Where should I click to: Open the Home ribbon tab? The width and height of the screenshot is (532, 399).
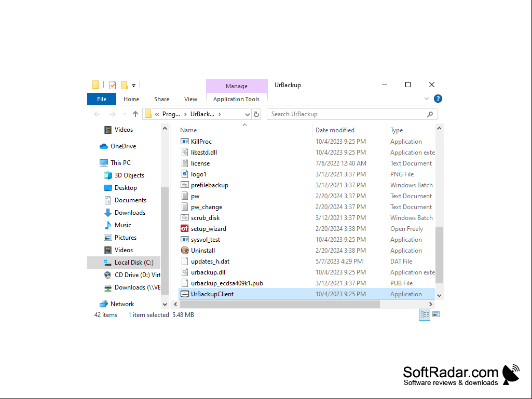coord(131,99)
